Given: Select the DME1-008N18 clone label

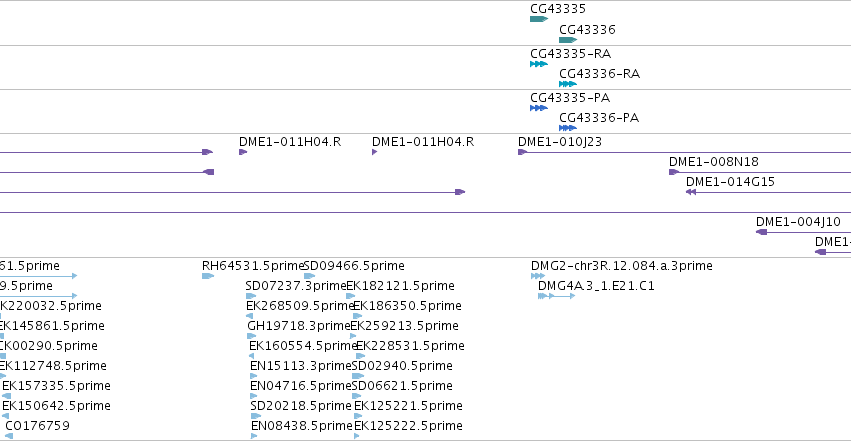Looking at the screenshot, I should coord(713,162).
